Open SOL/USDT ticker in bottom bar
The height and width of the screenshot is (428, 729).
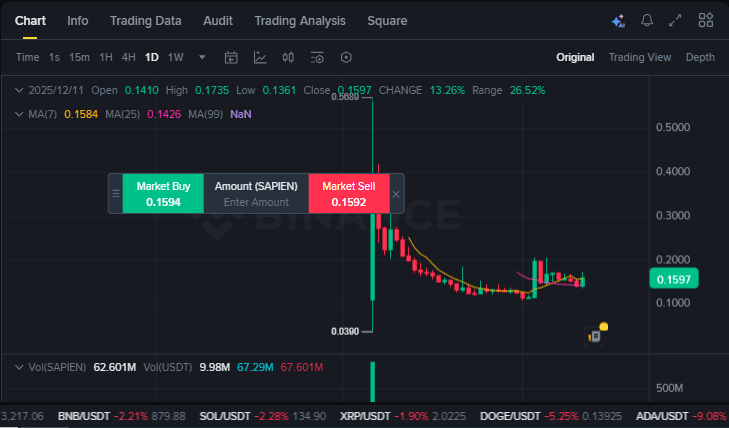(263, 416)
